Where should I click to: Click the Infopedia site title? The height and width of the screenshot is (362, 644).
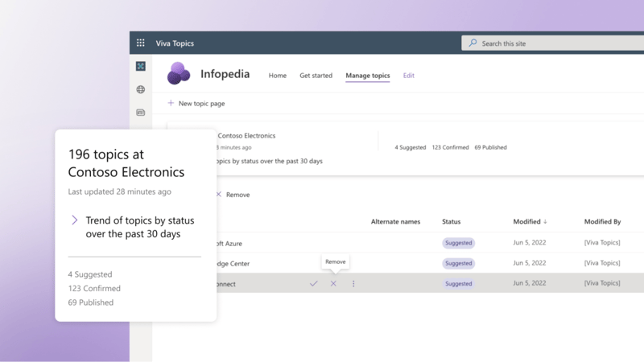tap(225, 74)
